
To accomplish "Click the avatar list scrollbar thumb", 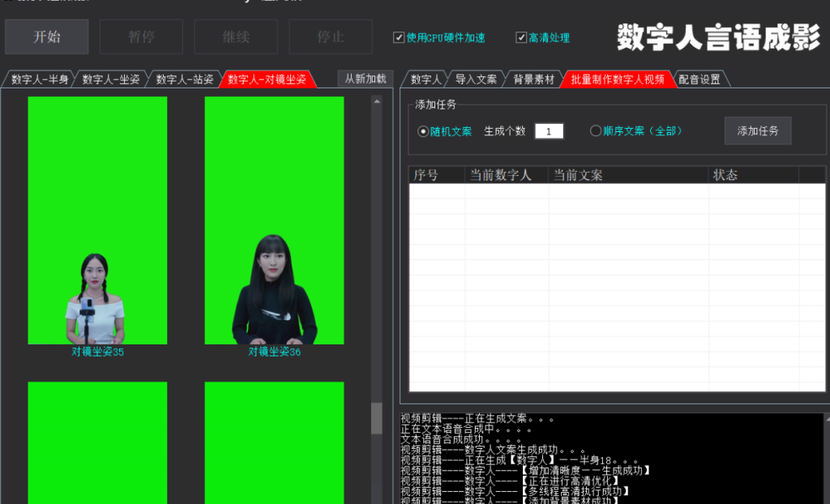I will 376,418.
